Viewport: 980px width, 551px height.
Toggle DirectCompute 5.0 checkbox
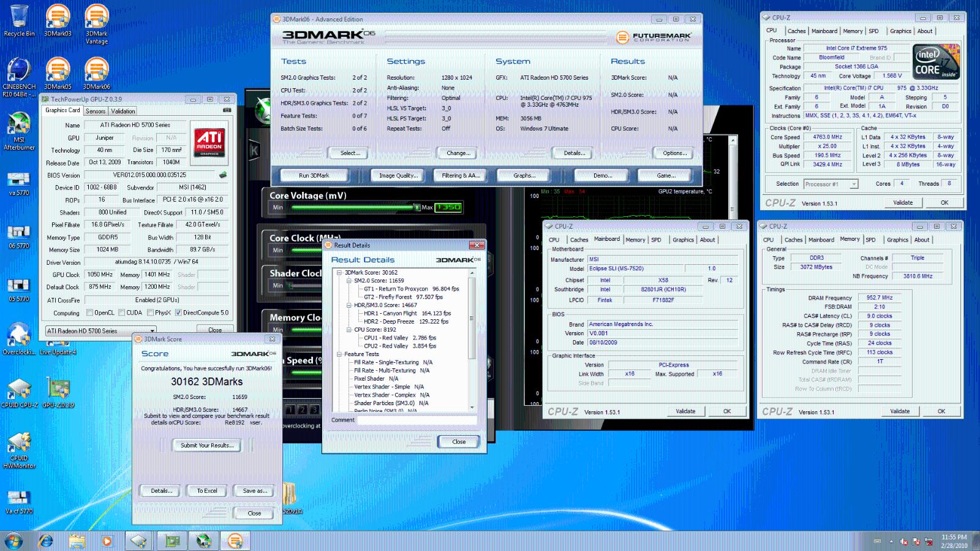tap(178, 313)
